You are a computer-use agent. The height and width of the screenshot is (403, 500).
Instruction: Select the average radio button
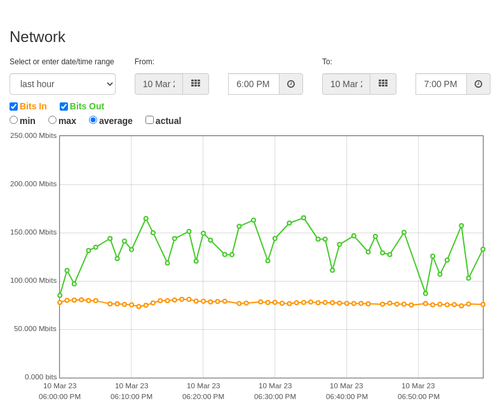(x=93, y=120)
